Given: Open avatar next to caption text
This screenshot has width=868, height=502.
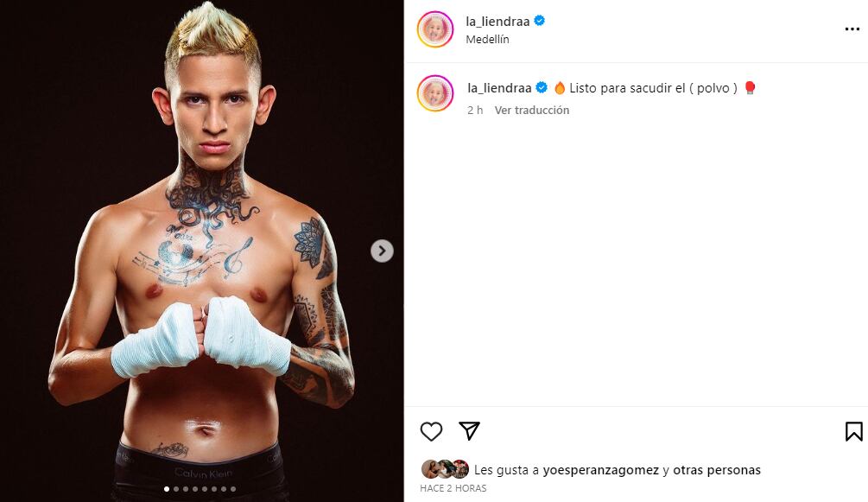Looking at the screenshot, I should [x=435, y=93].
